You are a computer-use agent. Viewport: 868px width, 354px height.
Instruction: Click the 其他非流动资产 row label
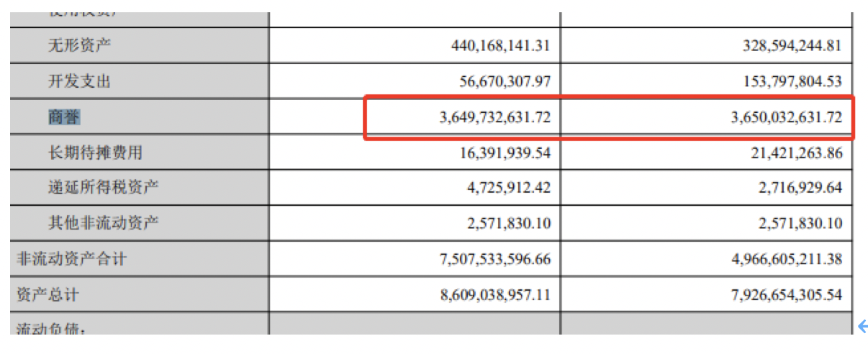tap(104, 223)
